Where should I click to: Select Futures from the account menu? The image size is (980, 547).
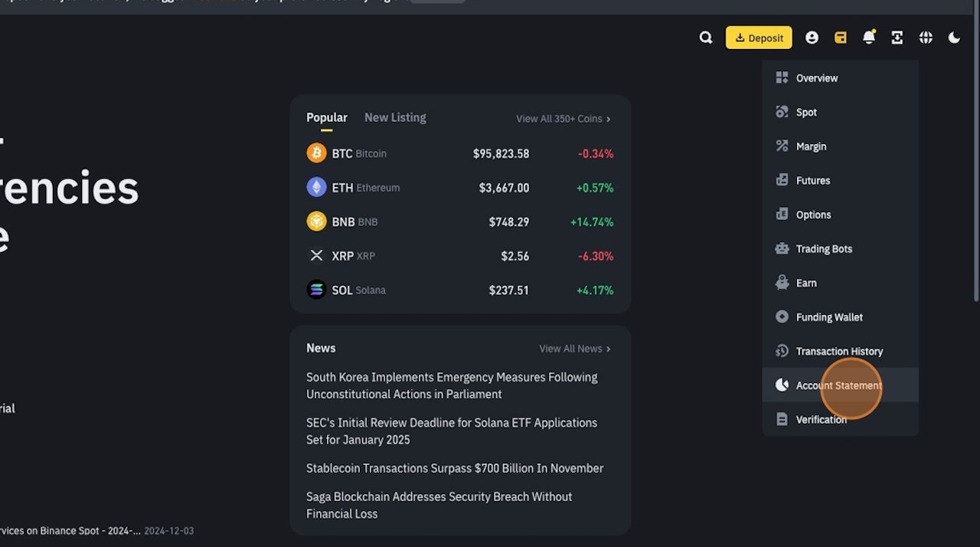tap(813, 180)
